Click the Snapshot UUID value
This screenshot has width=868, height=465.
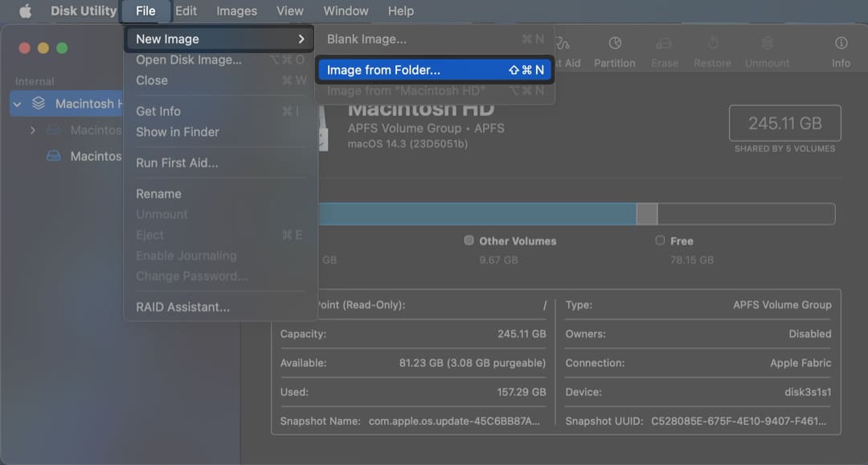(x=739, y=422)
